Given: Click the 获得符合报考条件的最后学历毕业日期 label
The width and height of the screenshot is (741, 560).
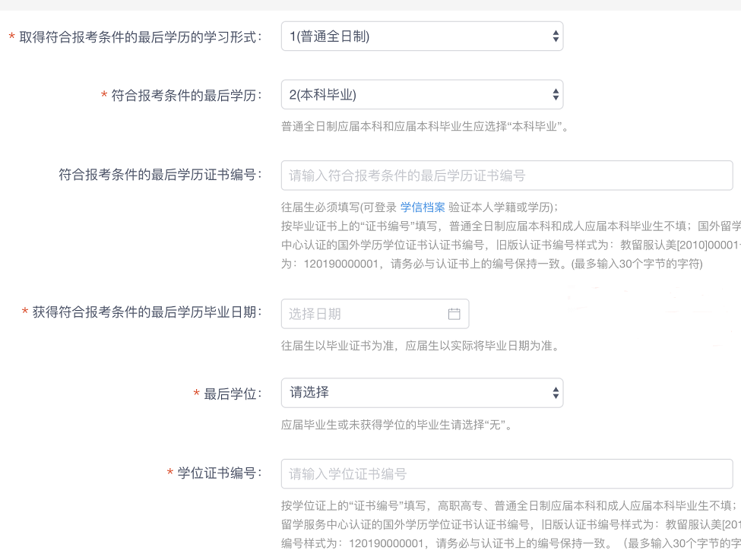Looking at the screenshot, I should click(147, 312).
